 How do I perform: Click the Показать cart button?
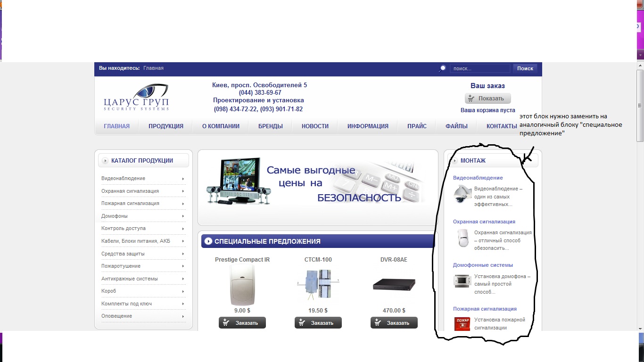tap(488, 99)
